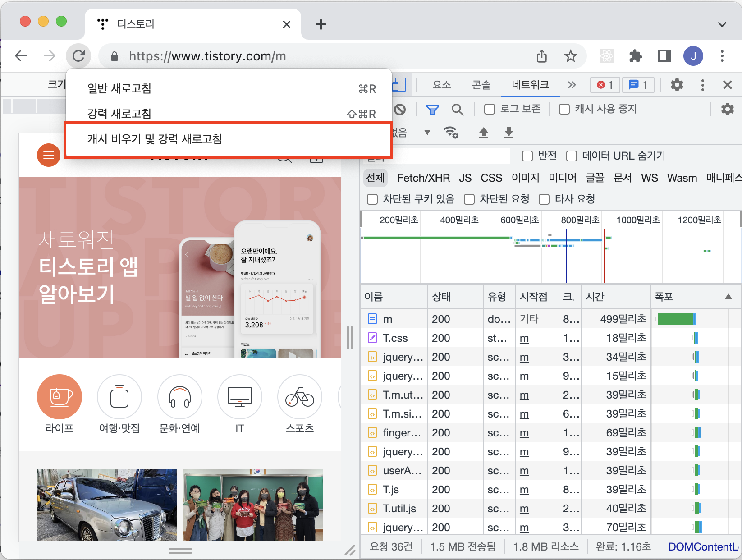Click the DevTools pane divider handle
This screenshot has width=742, height=560.
coord(350,338)
